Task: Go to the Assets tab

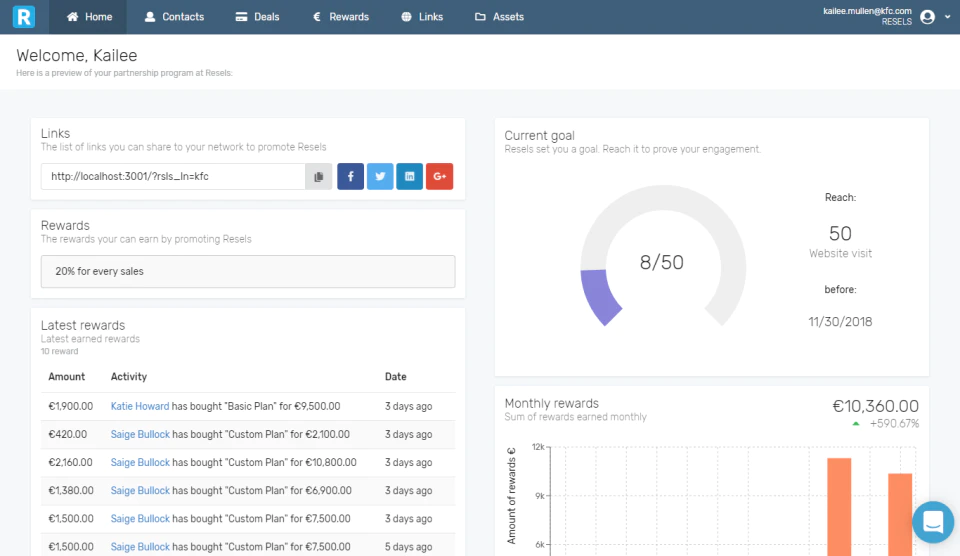Action: (x=499, y=17)
